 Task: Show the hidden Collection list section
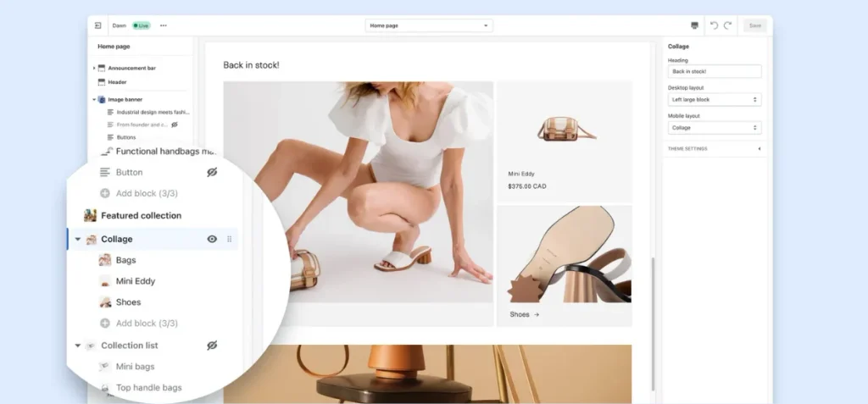[x=212, y=346]
